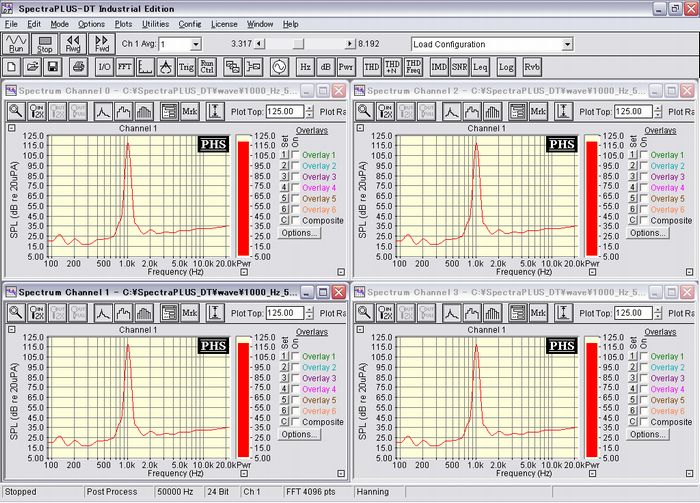
Task: Click the SNR utility toolbar icon
Action: tap(459, 67)
